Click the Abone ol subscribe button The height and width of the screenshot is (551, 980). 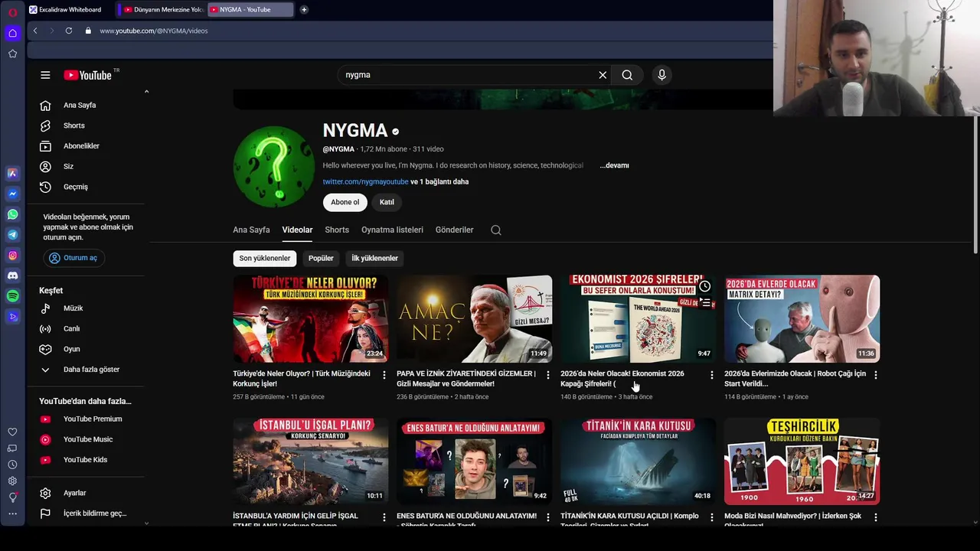(x=345, y=202)
